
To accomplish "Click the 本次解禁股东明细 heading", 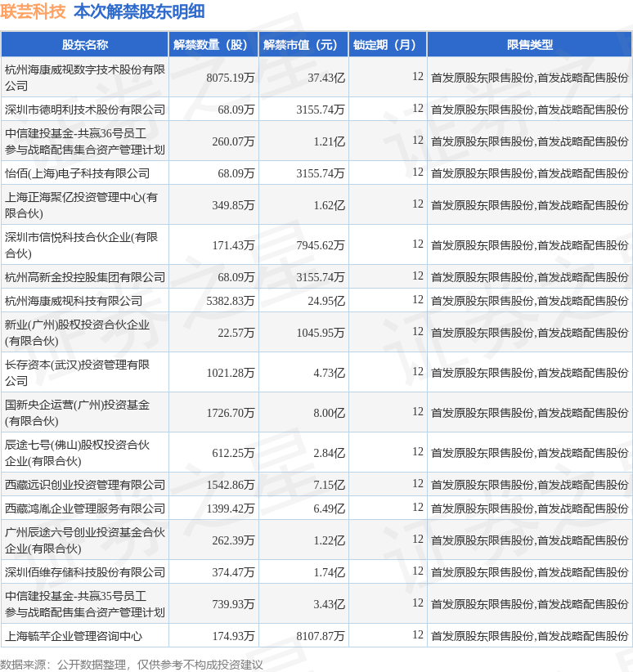I will click(139, 12).
